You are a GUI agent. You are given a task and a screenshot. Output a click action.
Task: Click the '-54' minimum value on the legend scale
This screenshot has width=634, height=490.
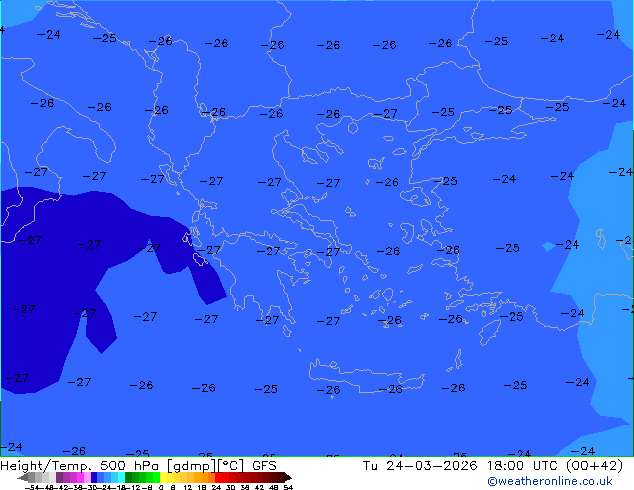point(32,487)
